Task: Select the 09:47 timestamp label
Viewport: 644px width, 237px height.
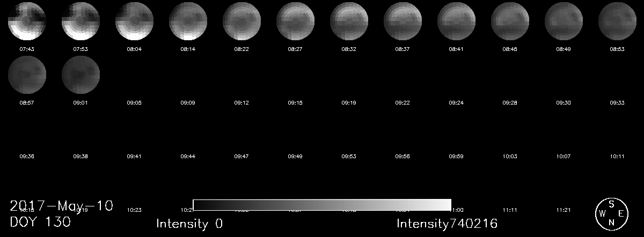Action: tap(241, 156)
